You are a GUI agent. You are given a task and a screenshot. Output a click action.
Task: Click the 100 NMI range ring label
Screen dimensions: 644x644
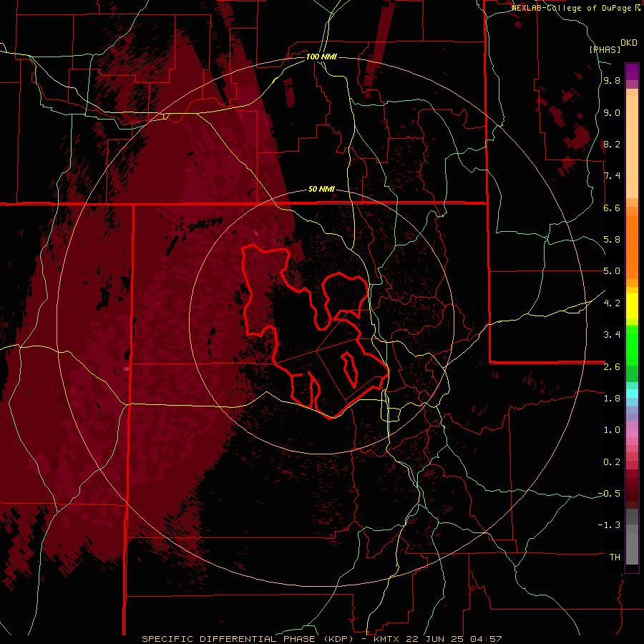321,57
